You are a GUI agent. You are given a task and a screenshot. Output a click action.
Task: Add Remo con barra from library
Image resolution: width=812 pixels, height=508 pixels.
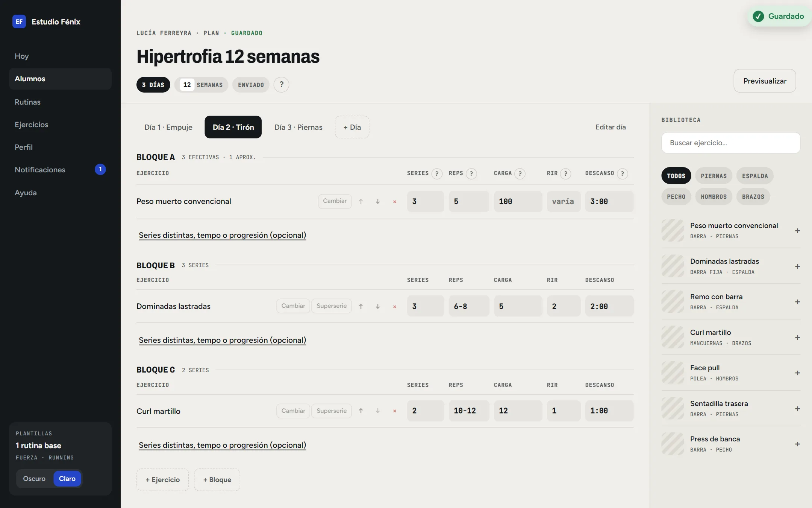click(x=797, y=302)
